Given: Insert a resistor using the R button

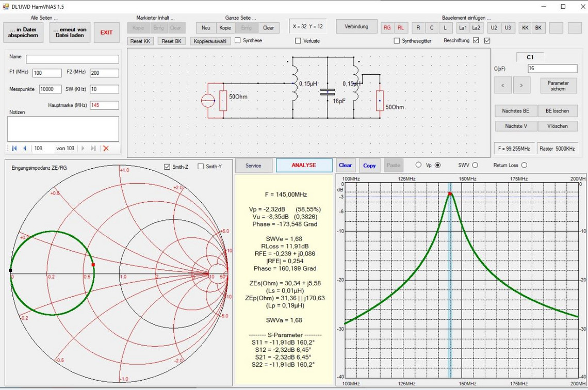Looking at the screenshot, I should [x=418, y=28].
